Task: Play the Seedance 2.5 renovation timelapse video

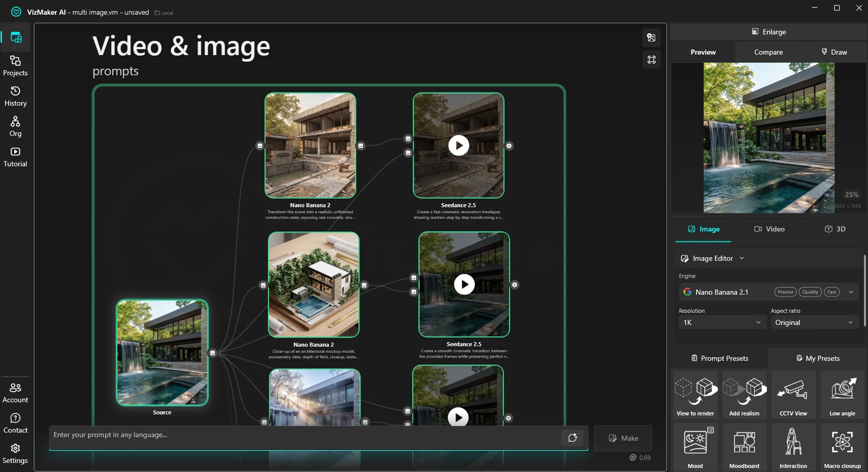Action: [459, 146]
